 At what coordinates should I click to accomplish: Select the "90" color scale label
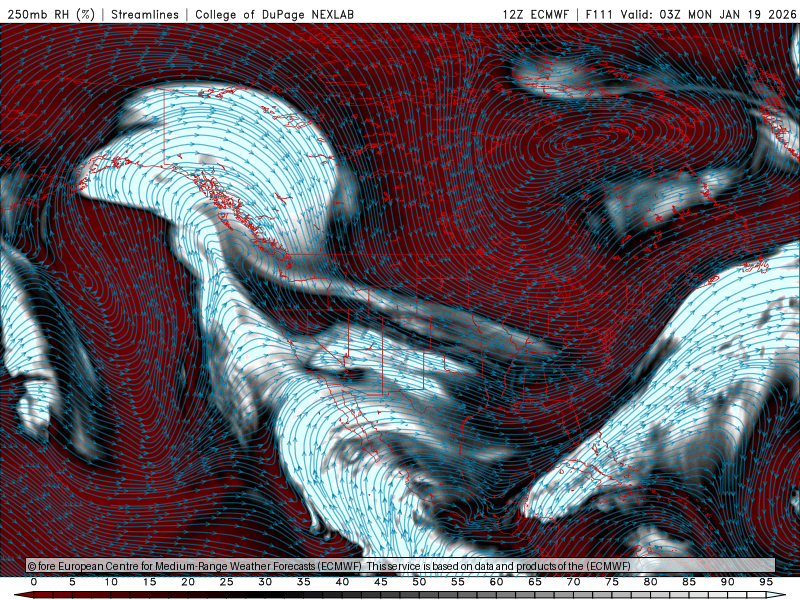728,582
